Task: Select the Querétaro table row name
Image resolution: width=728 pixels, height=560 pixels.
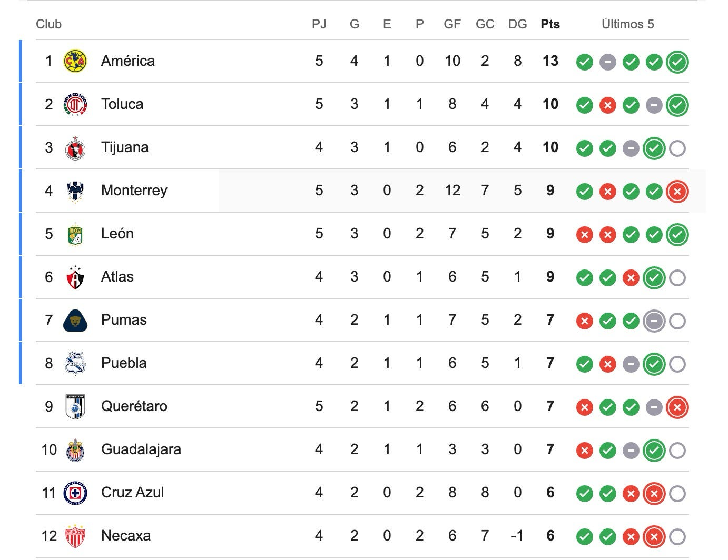Action: click(x=134, y=406)
